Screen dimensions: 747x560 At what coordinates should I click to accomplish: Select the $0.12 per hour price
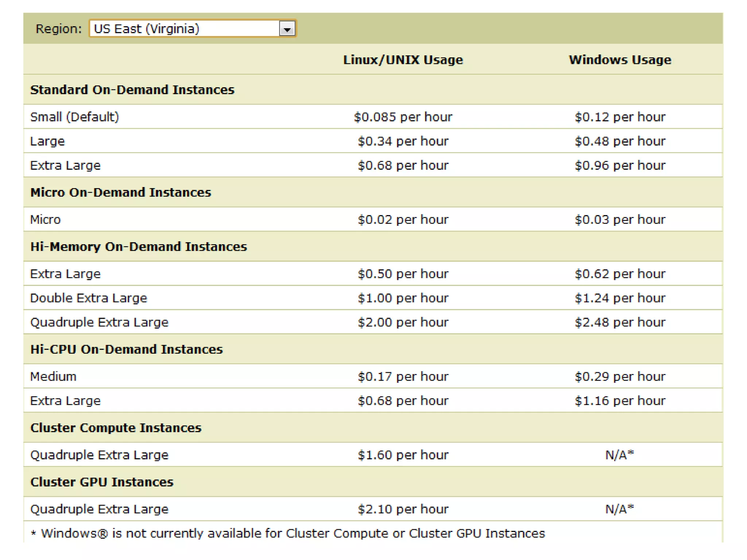[620, 117]
